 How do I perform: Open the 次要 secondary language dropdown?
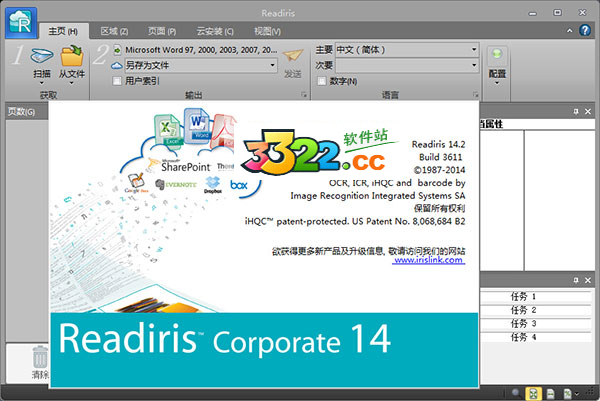[474, 65]
